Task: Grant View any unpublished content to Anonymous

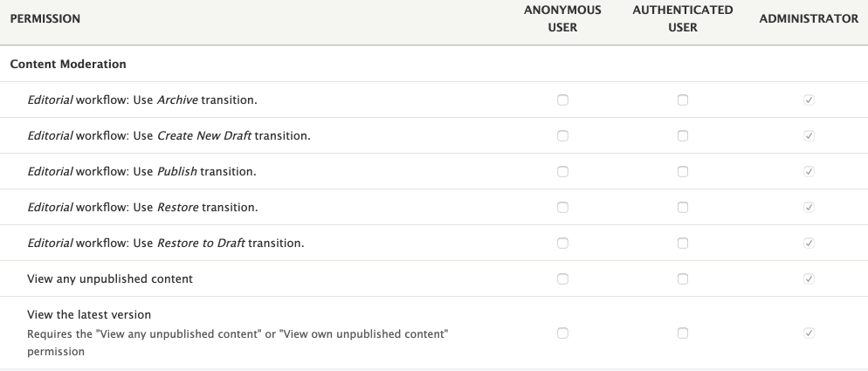Action: 562,279
